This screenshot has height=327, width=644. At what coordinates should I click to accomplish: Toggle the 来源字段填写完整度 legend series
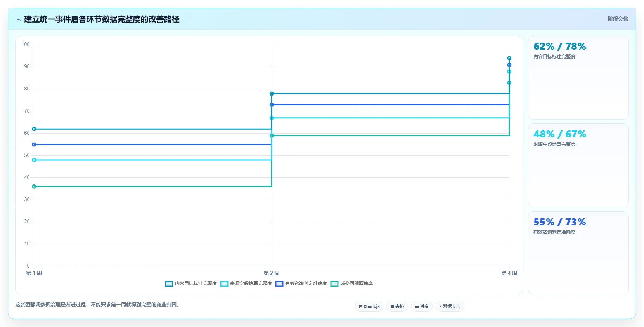pos(246,284)
